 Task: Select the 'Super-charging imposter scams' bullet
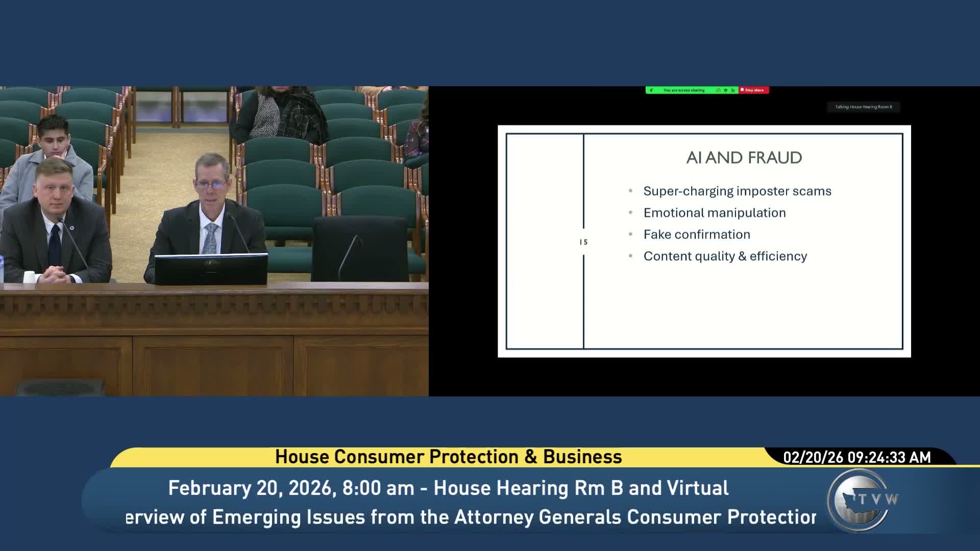point(737,191)
